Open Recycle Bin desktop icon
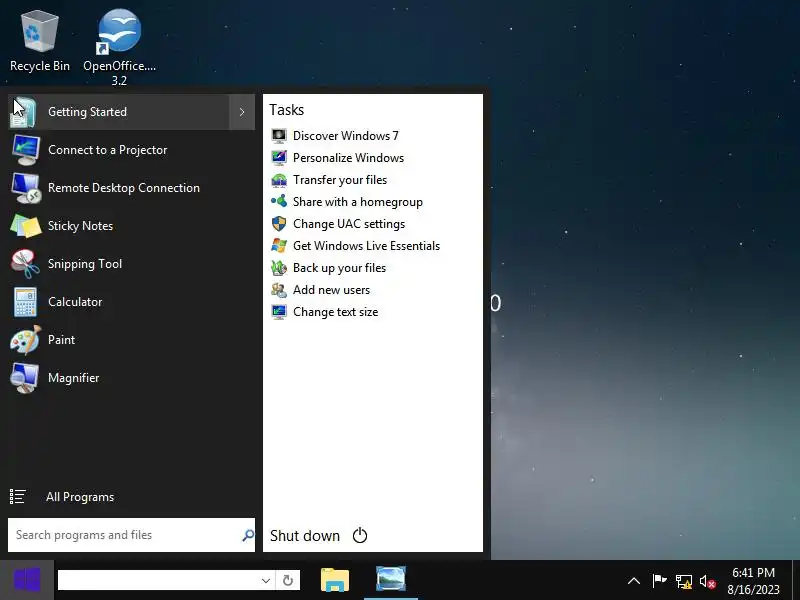 [x=39, y=42]
